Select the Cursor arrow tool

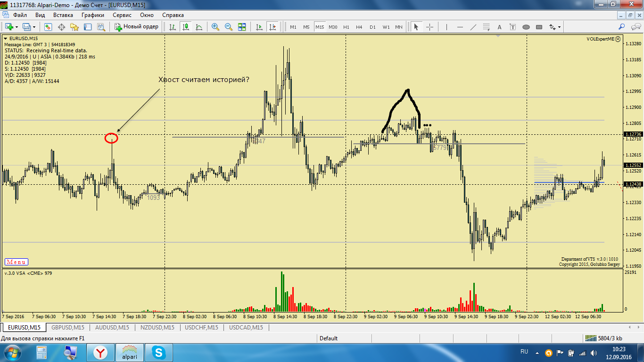click(416, 27)
